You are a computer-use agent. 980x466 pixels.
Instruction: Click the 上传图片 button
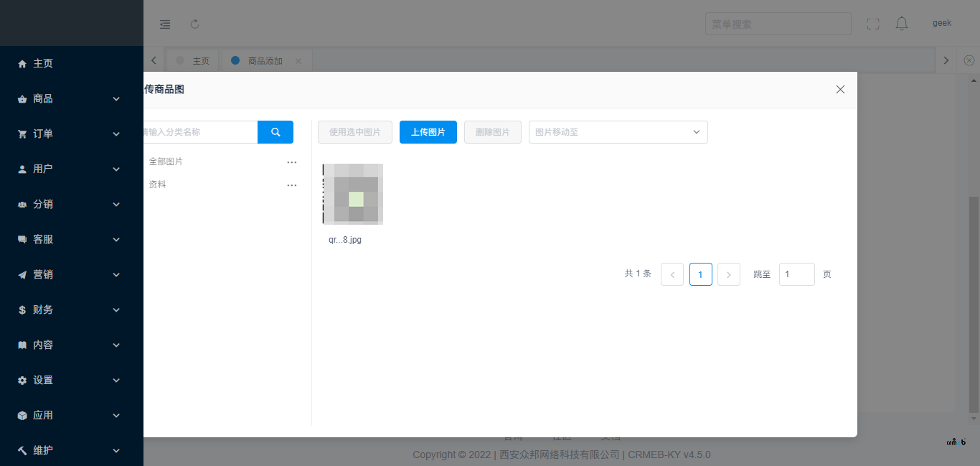(x=428, y=132)
